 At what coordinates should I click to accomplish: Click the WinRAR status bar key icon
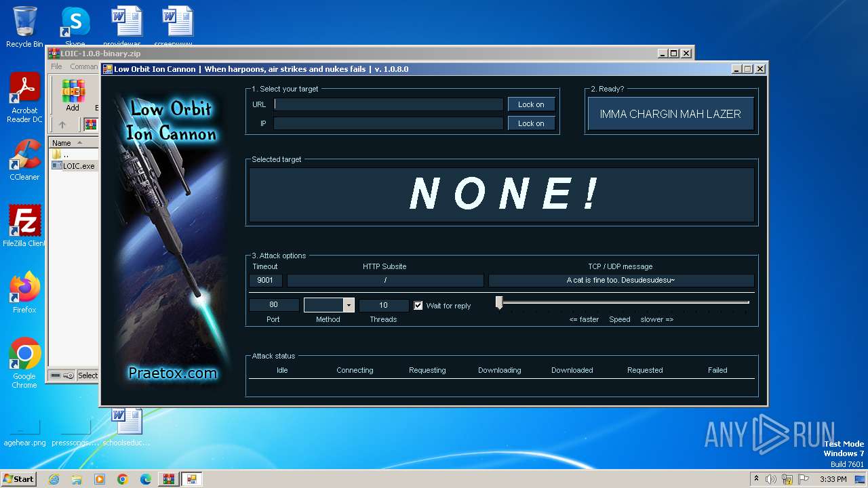point(68,375)
